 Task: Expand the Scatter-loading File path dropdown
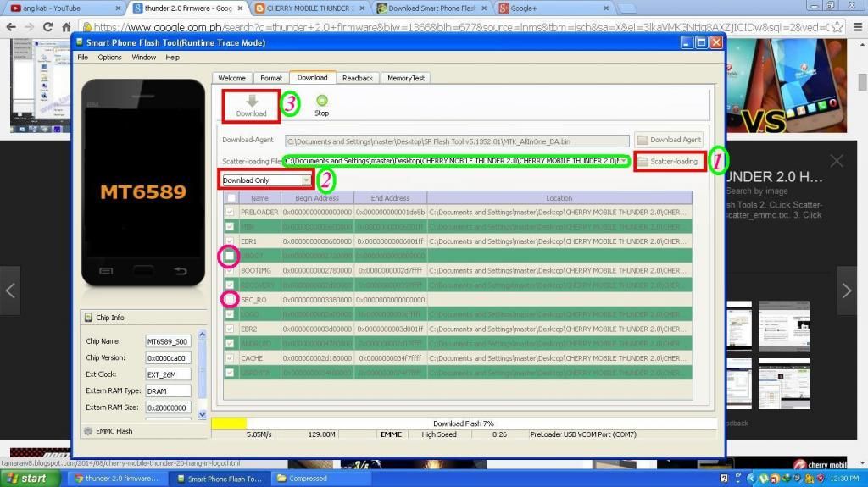point(624,161)
